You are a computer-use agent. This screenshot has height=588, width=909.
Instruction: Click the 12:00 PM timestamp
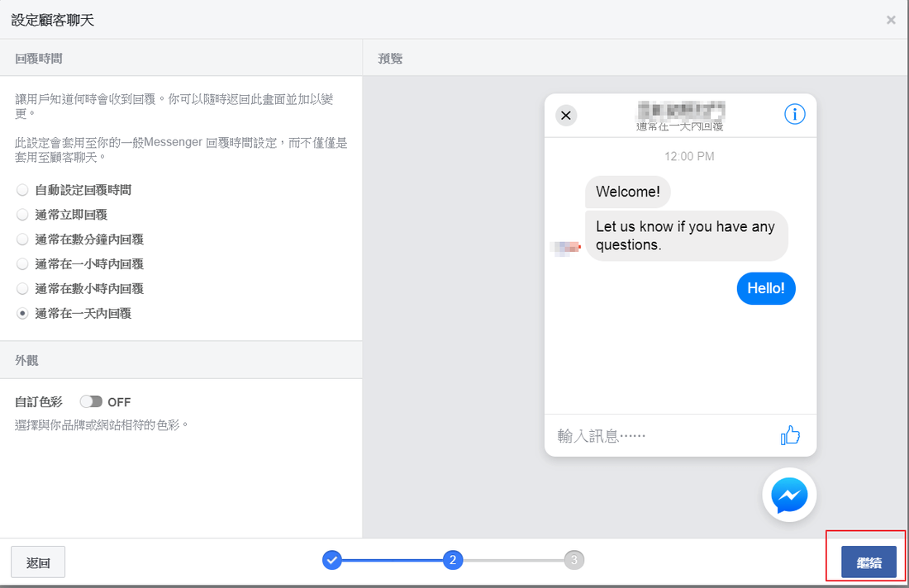click(688, 156)
